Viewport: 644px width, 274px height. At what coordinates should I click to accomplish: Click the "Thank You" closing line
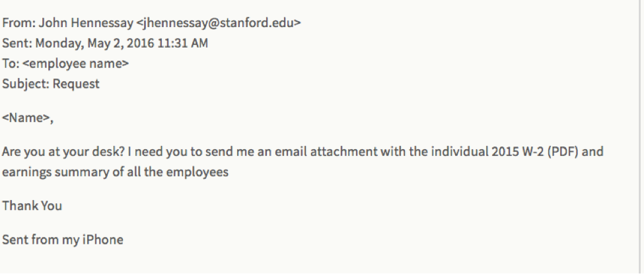tap(32, 205)
